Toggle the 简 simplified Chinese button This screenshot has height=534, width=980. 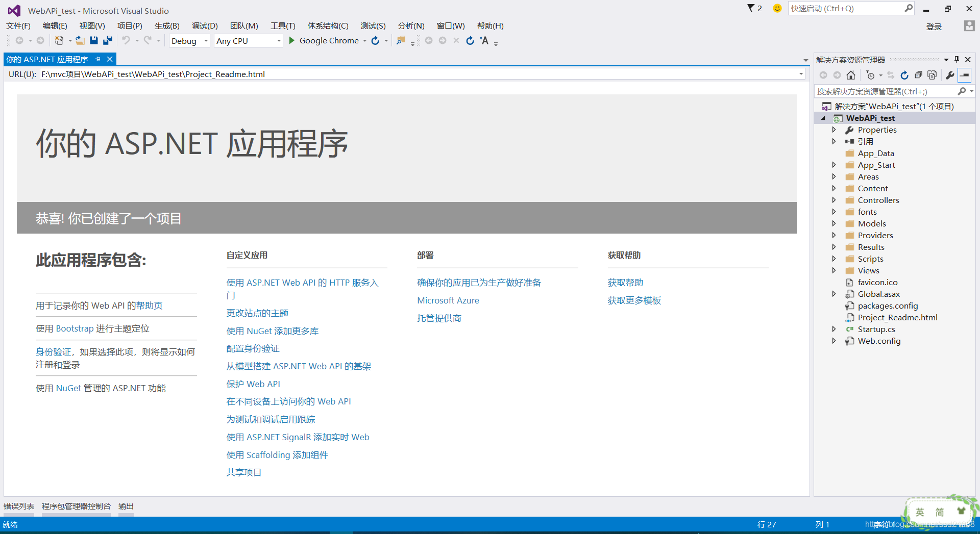coord(940,512)
